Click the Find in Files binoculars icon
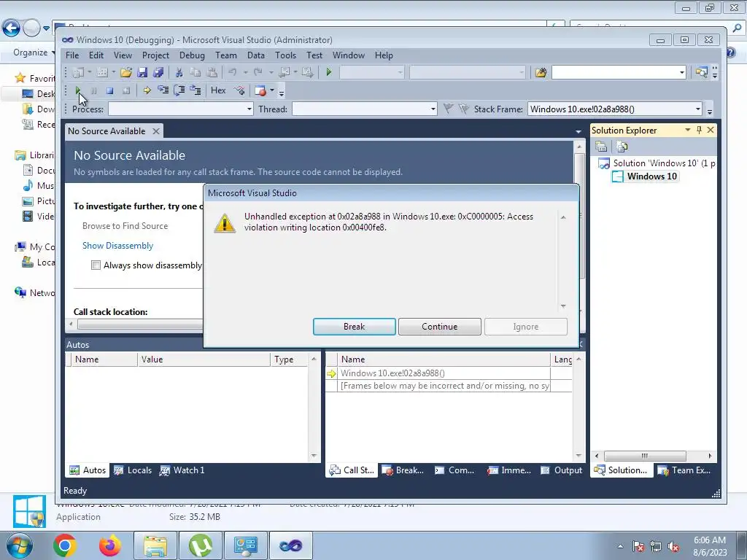The height and width of the screenshot is (560, 747). tap(541, 72)
